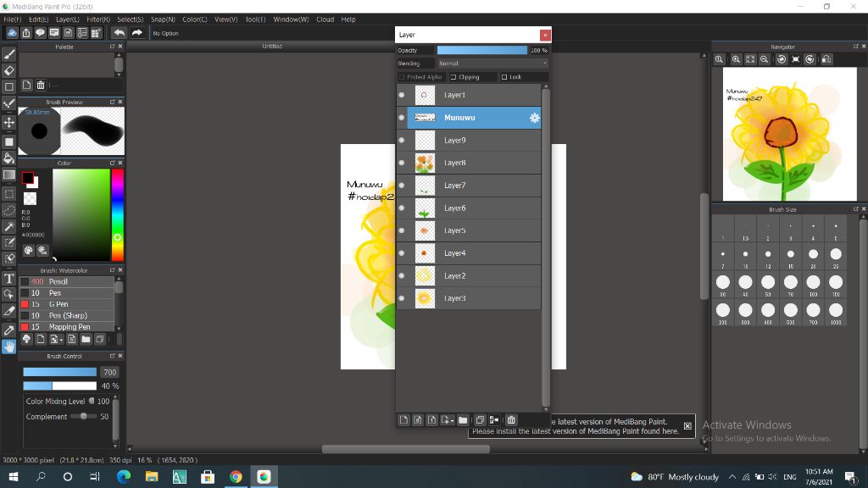
Task: Pick the Bucket fill tool
Action: (8, 158)
